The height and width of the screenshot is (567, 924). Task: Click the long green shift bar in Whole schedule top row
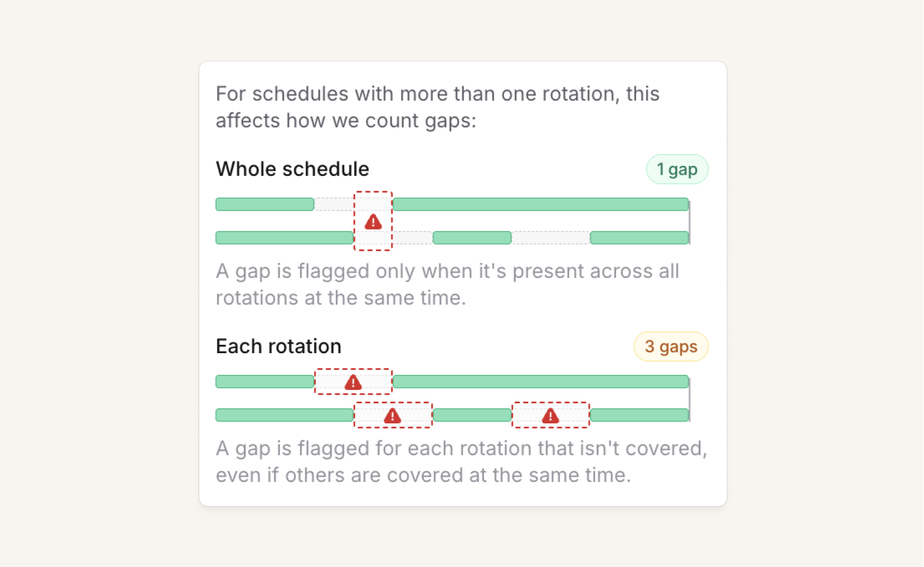coord(541,204)
